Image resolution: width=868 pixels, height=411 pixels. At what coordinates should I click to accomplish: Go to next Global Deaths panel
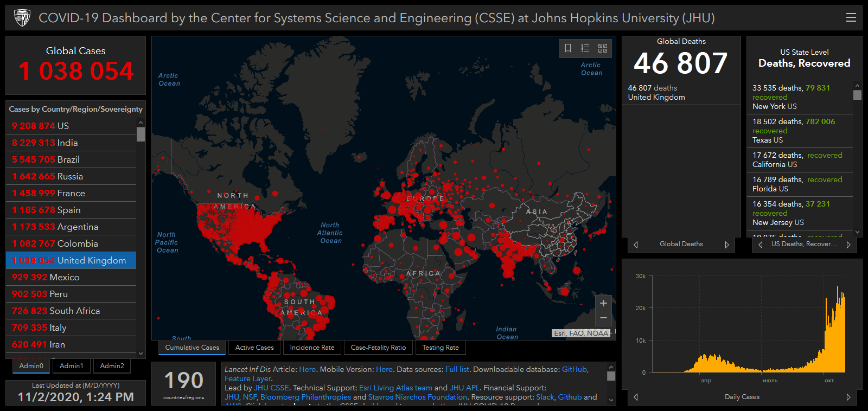(x=727, y=245)
